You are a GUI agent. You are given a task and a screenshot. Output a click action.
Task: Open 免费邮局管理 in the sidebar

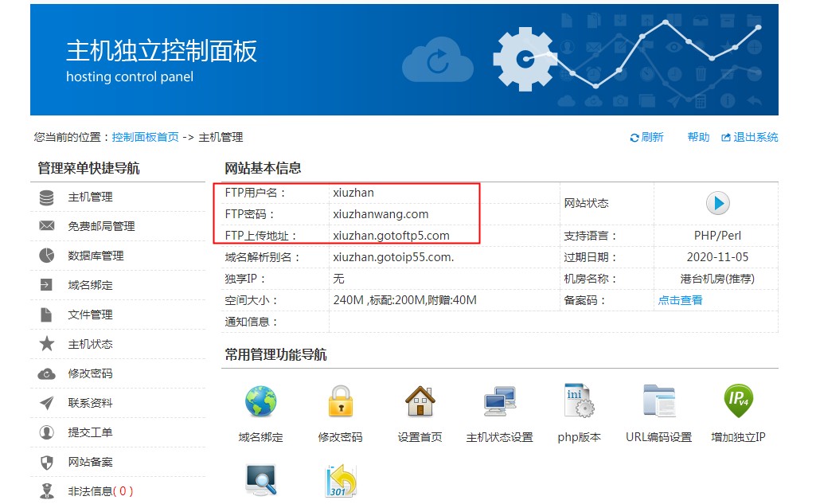pos(101,227)
